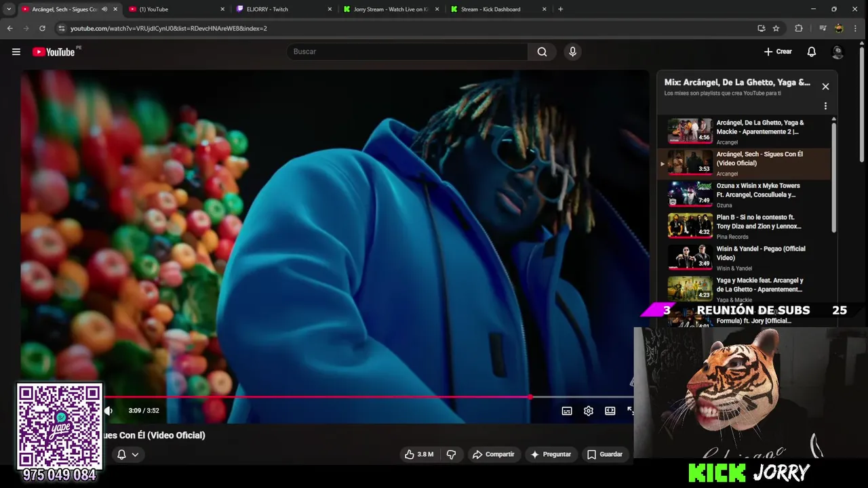Go to the YouTube home logo
The width and height of the screenshot is (868, 488).
point(54,52)
